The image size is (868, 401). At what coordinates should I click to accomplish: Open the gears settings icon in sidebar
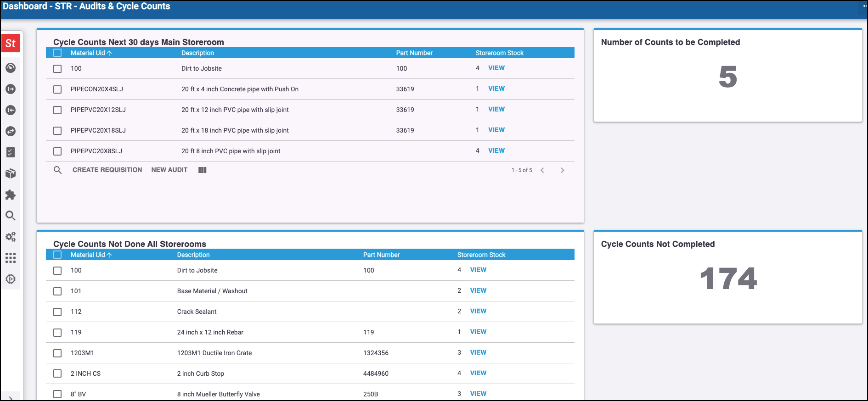coord(11,237)
